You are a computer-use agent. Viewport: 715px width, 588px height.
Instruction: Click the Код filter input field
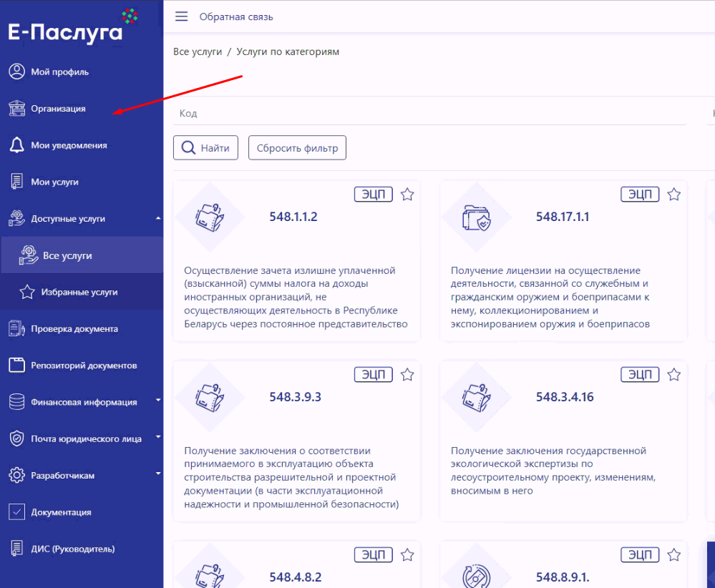(429, 114)
